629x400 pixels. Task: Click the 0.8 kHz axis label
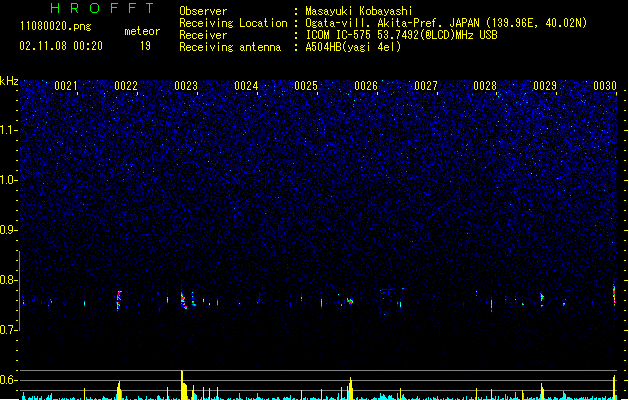(x=8, y=280)
